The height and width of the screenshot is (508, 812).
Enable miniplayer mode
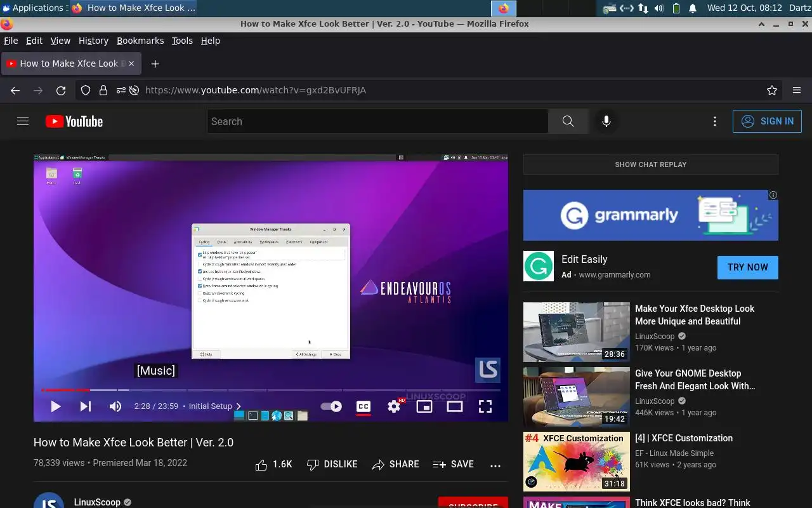[424, 406]
